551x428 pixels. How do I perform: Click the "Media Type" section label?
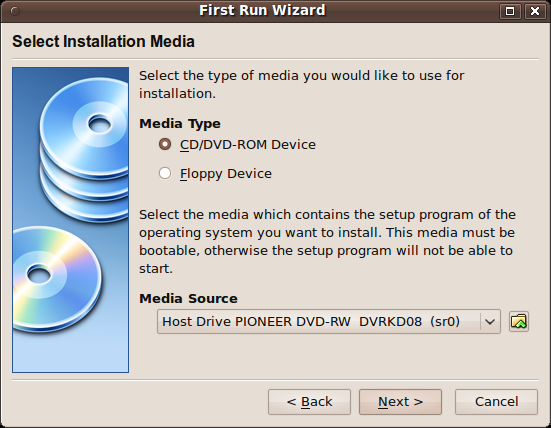180,124
